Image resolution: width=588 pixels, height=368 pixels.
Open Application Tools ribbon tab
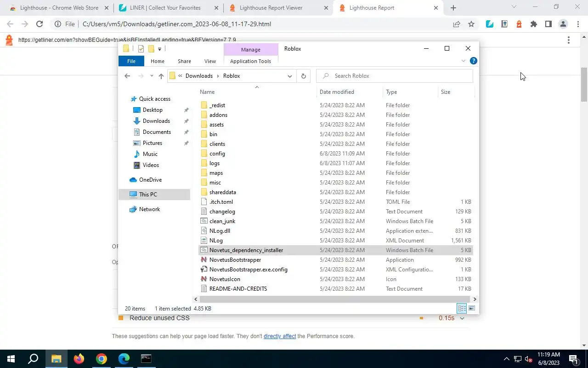[250, 61]
